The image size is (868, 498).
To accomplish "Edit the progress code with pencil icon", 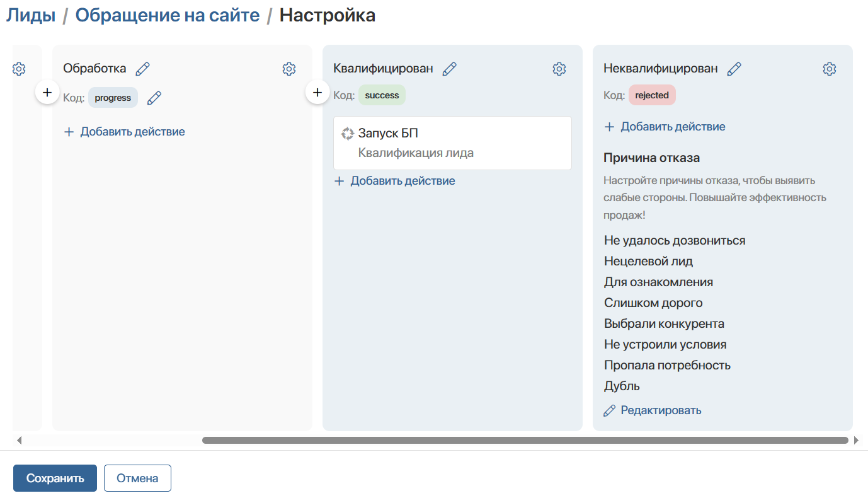I will tap(154, 98).
